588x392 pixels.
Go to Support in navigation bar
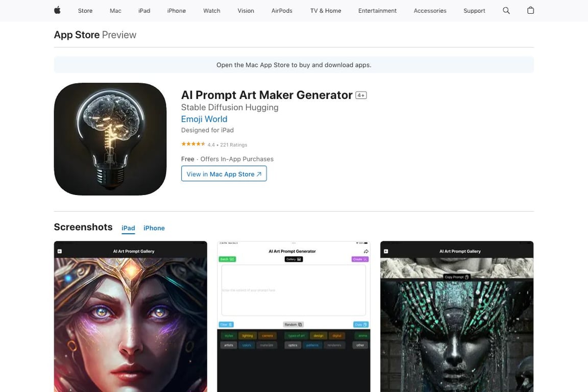click(474, 11)
